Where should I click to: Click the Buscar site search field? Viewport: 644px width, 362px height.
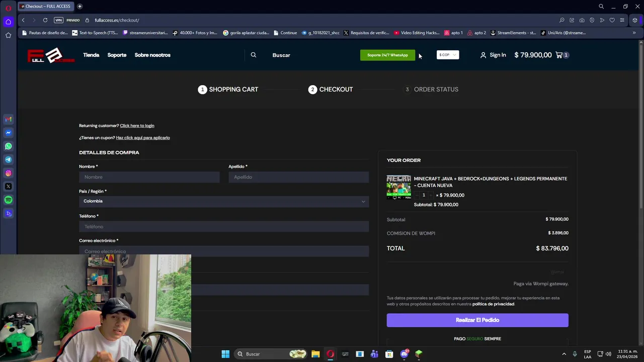click(x=281, y=55)
